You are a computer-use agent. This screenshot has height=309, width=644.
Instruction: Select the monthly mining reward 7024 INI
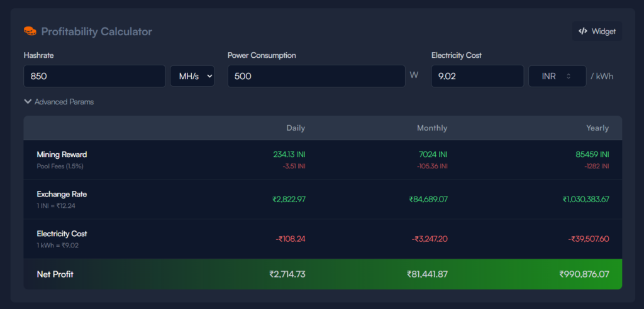[434, 154]
